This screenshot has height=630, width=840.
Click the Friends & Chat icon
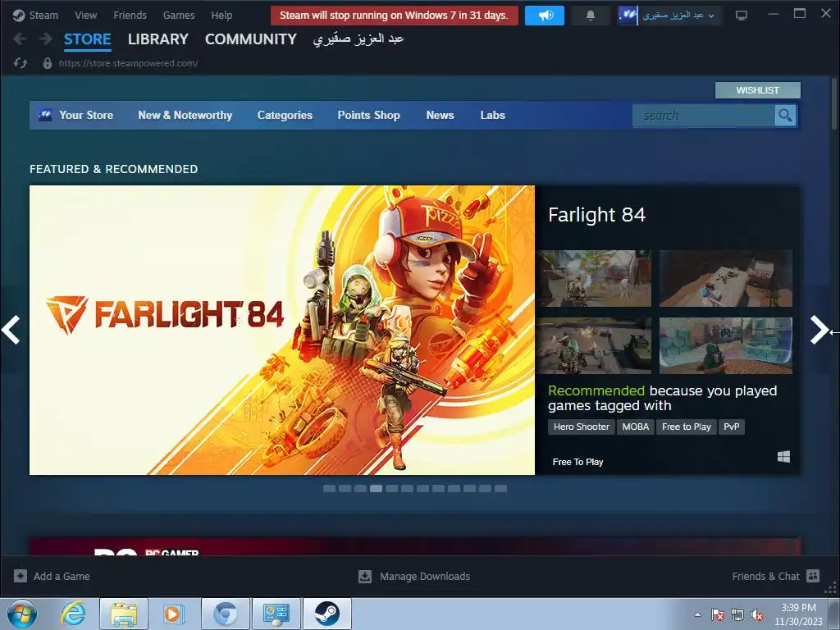click(813, 576)
